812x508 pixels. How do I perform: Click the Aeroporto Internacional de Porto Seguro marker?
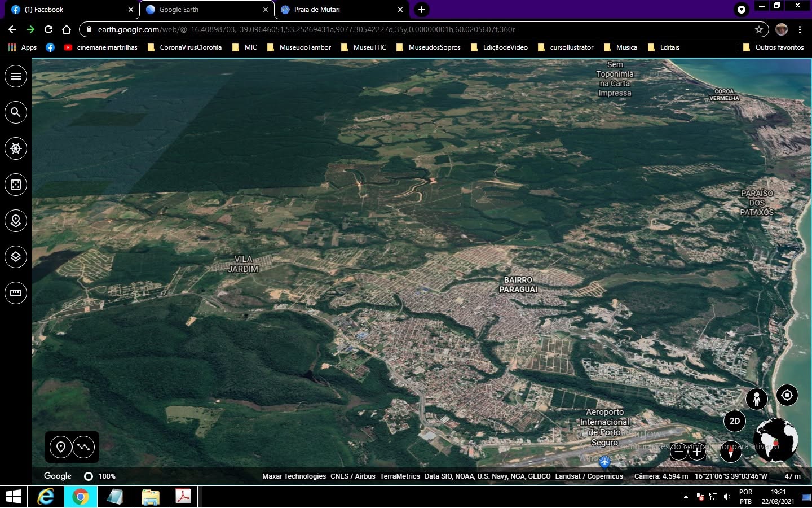tap(605, 463)
